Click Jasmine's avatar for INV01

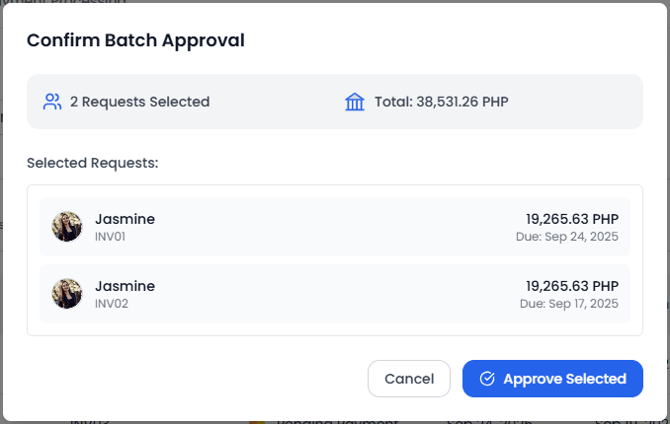67,226
